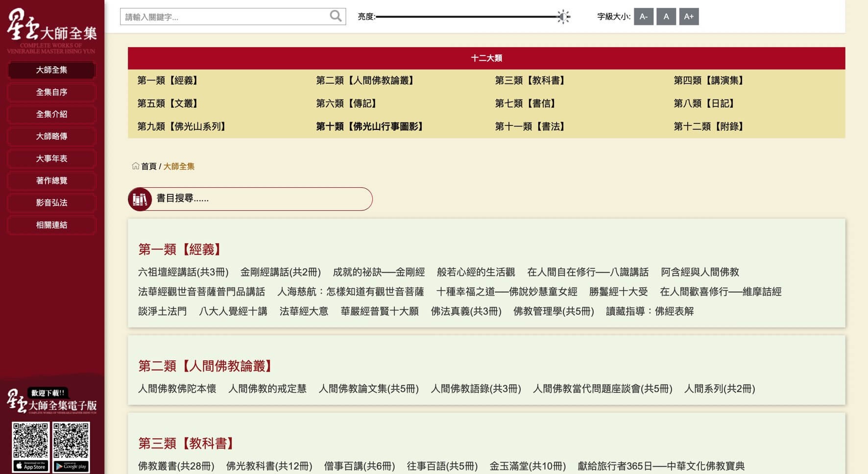Click the brightness slider track
The height and width of the screenshot is (474, 868).
point(465,17)
